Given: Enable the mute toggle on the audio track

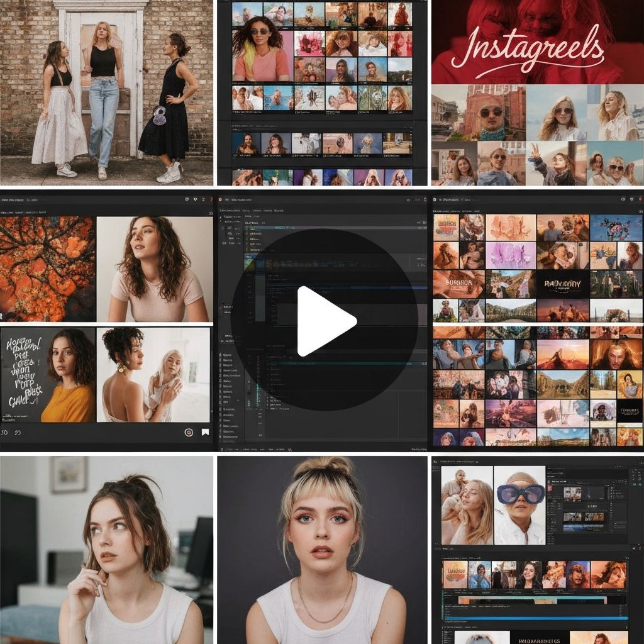Looking at the screenshot, I should coord(445,614).
